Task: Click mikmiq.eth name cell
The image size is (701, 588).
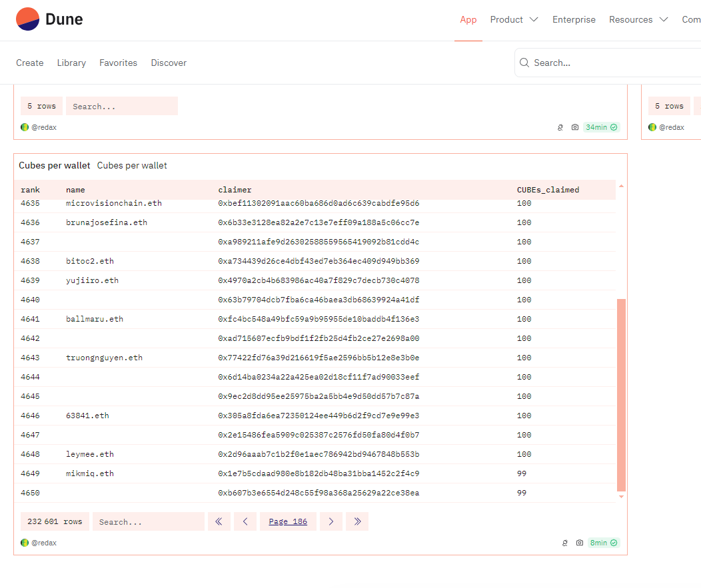Action: pyautogui.click(x=90, y=473)
